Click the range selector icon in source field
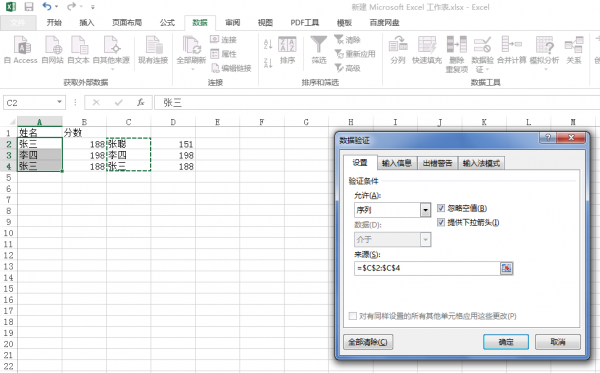This screenshot has width=600, height=373. coord(506,268)
